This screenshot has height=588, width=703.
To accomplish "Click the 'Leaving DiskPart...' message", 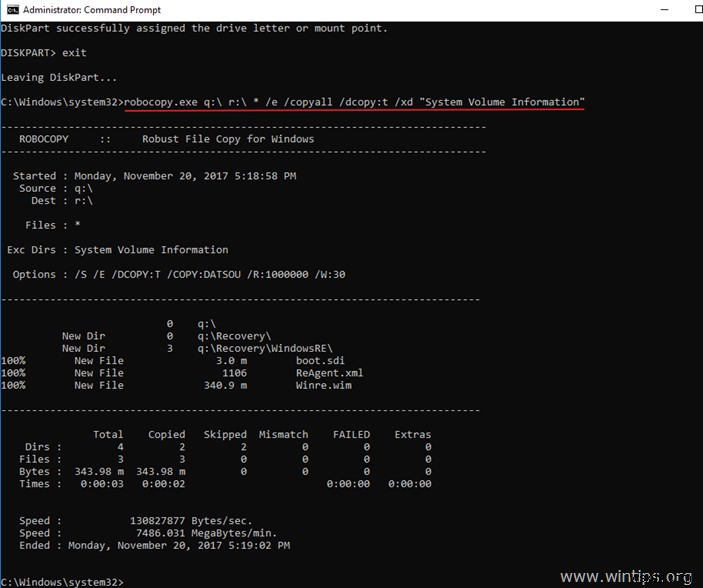I will [x=58, y=78].
